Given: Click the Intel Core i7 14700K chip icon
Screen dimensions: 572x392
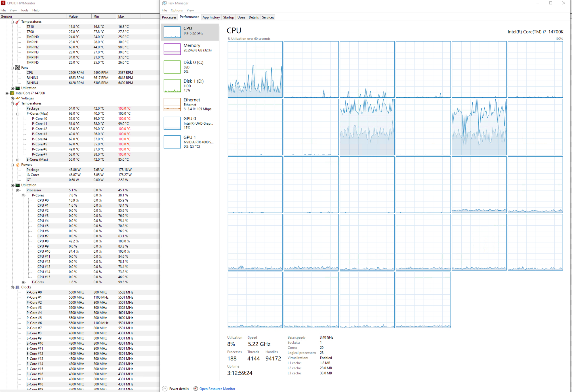Looking at the screenshot, I should 12,93.
